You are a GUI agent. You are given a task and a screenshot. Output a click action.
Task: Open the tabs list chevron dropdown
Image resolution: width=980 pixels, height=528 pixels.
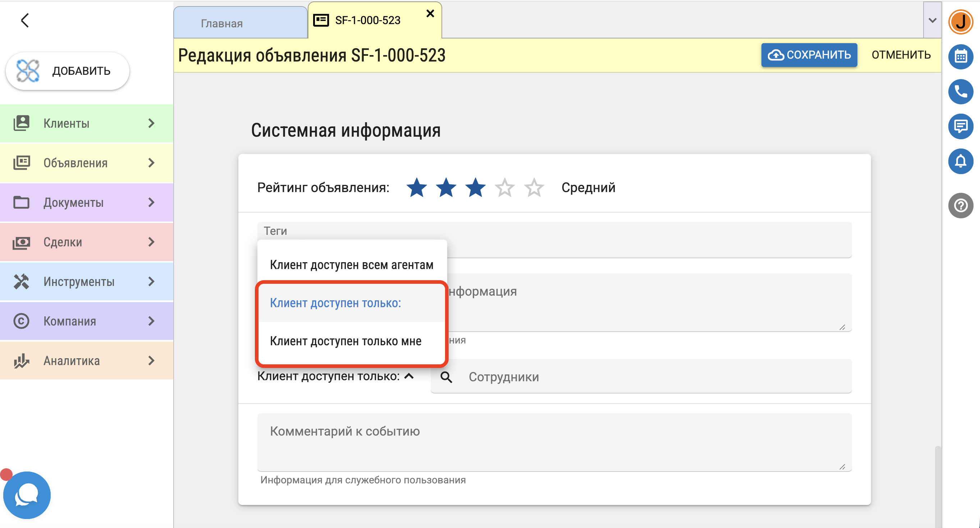point(932,20)
